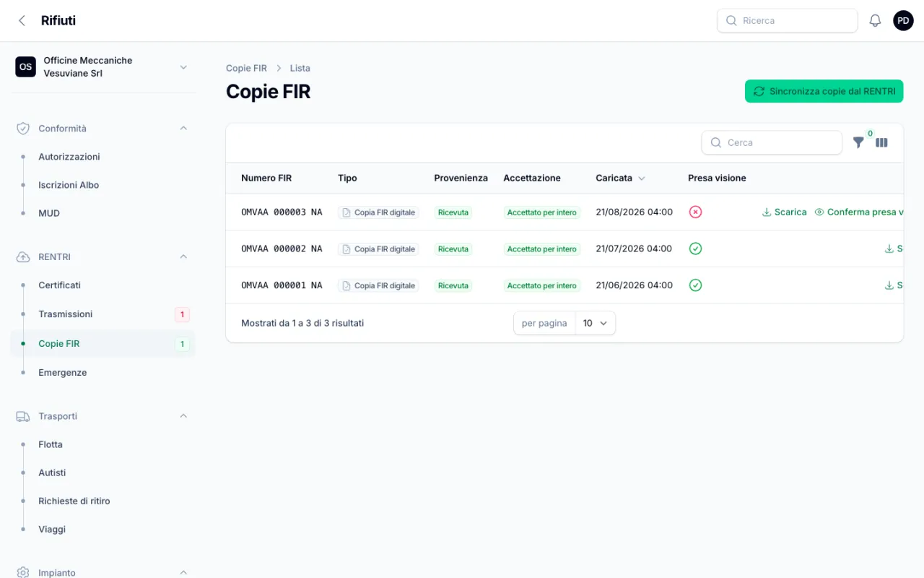Image resolution: width=924 pixels, height=578 pixels.
Task: Click the Conformità shield icon
Action: pyautogui.click(x=23, y=129)
